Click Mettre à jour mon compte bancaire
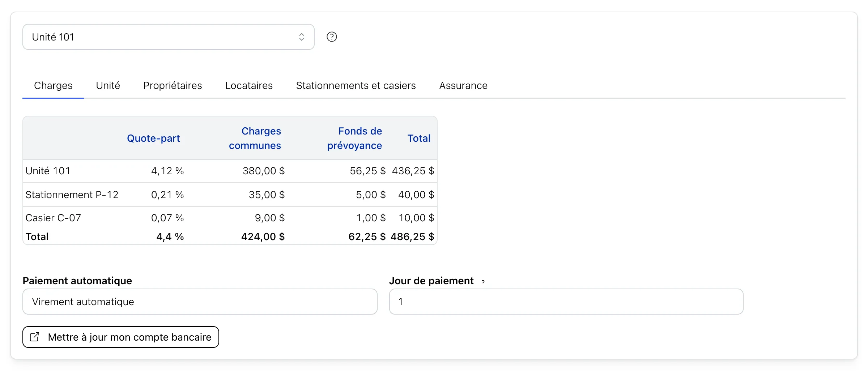This screenshot has height=371, width=868. [x=121, y=337]
